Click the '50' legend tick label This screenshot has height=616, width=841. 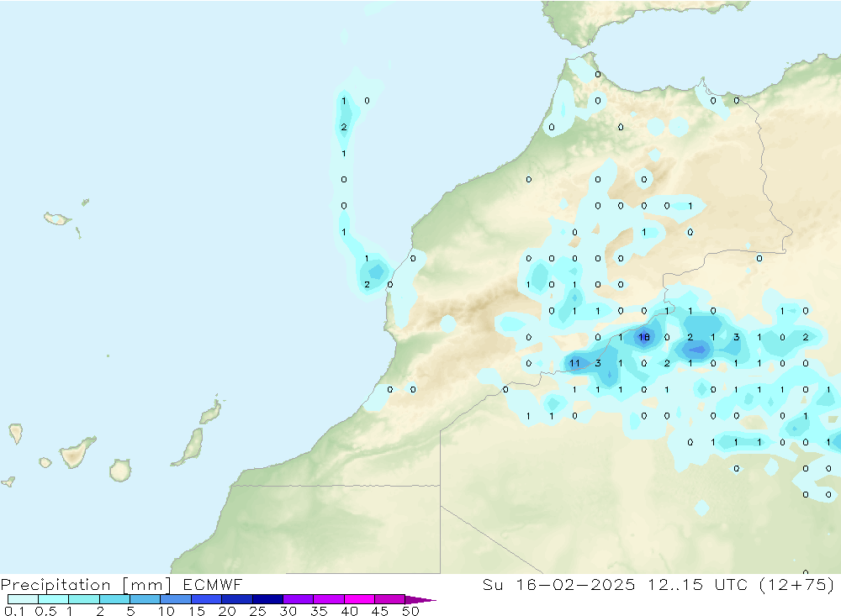[411, 611]
